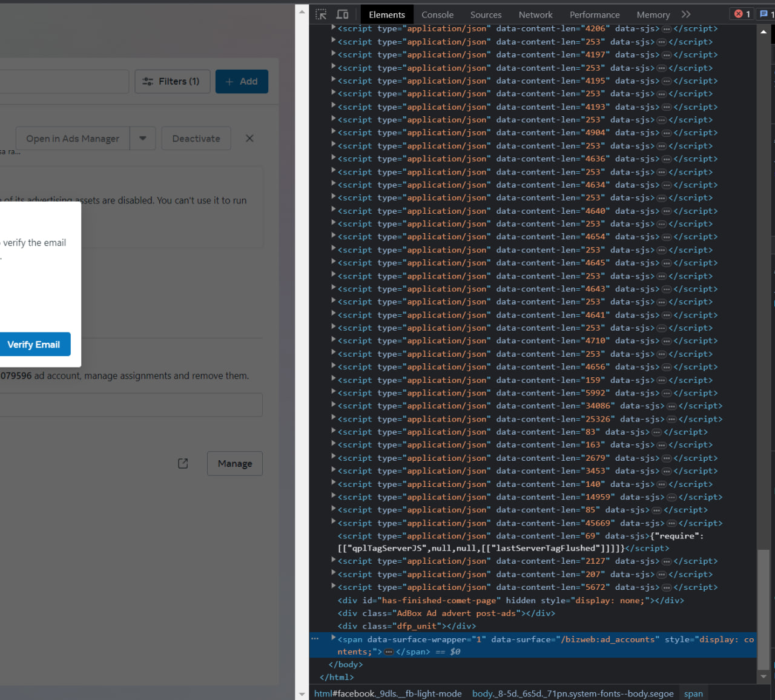Expand the script node with data-content-len 4195
775x700 pixels.
(333, 80)
